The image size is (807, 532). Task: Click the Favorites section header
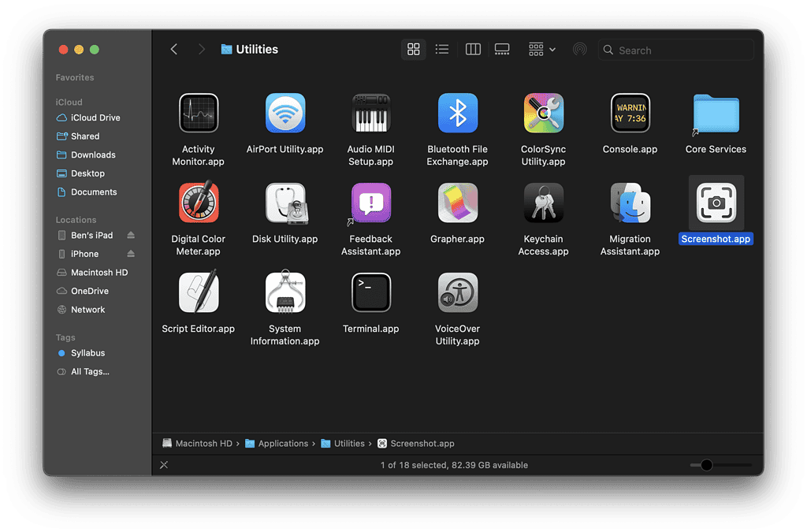click(75, 77)
